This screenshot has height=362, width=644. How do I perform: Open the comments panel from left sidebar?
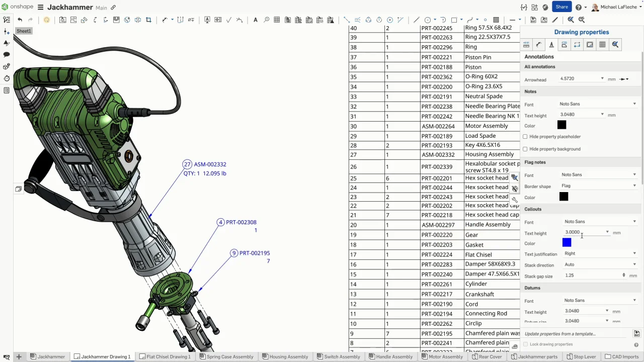point(7,54)
